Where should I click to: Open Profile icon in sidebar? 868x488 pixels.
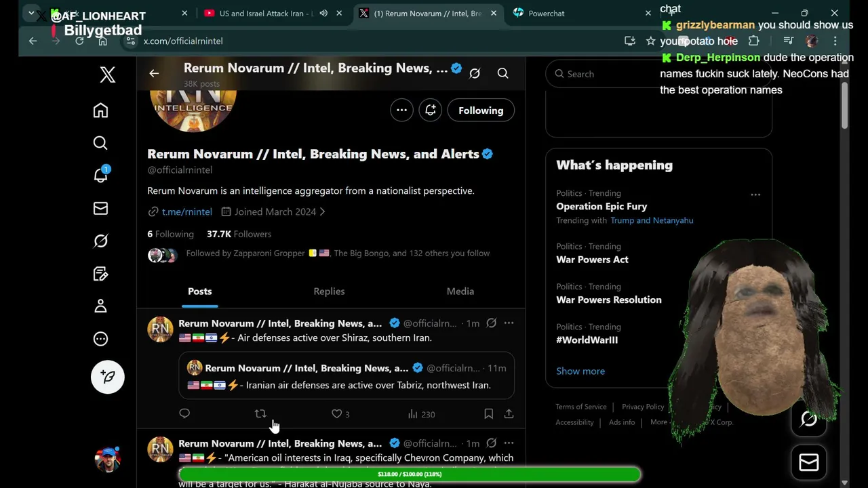[x=100, y=306]
